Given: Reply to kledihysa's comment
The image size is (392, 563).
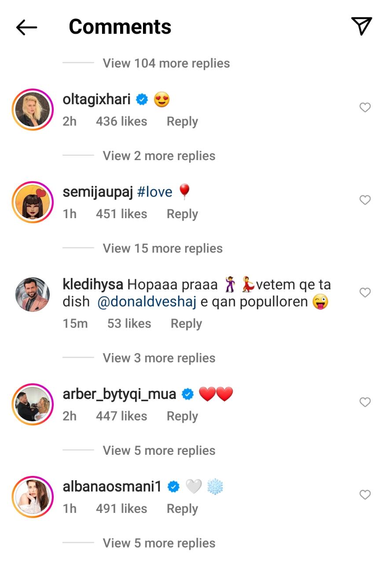Looking at the screenshot, I should click(186, 324).
